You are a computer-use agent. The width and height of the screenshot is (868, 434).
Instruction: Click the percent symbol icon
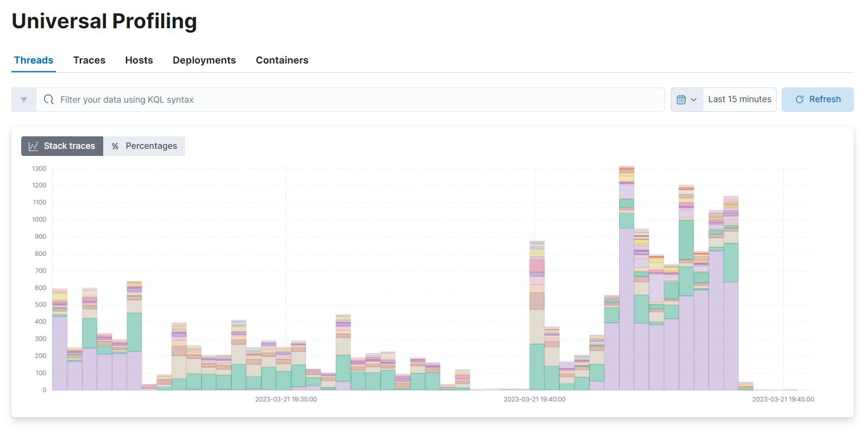tap(115, 146)
